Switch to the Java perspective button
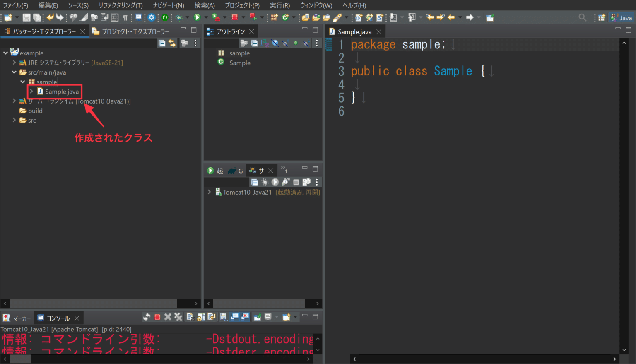Screen dimensions: 636x364 point(622,17)
